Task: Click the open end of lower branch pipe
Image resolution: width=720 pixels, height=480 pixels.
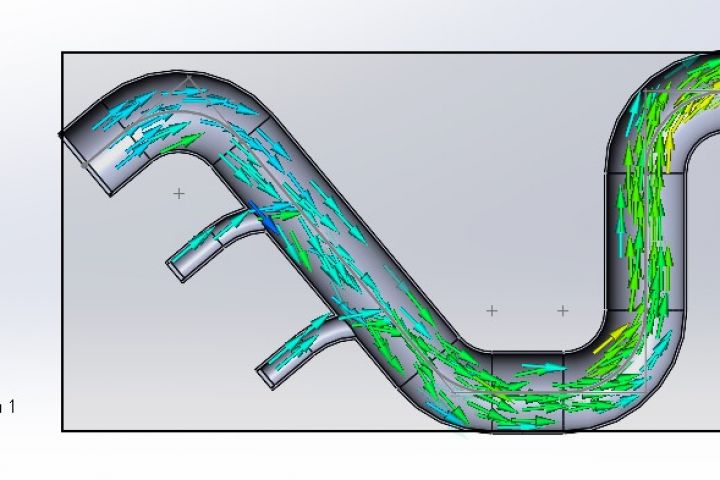Action: coord(265,378)
